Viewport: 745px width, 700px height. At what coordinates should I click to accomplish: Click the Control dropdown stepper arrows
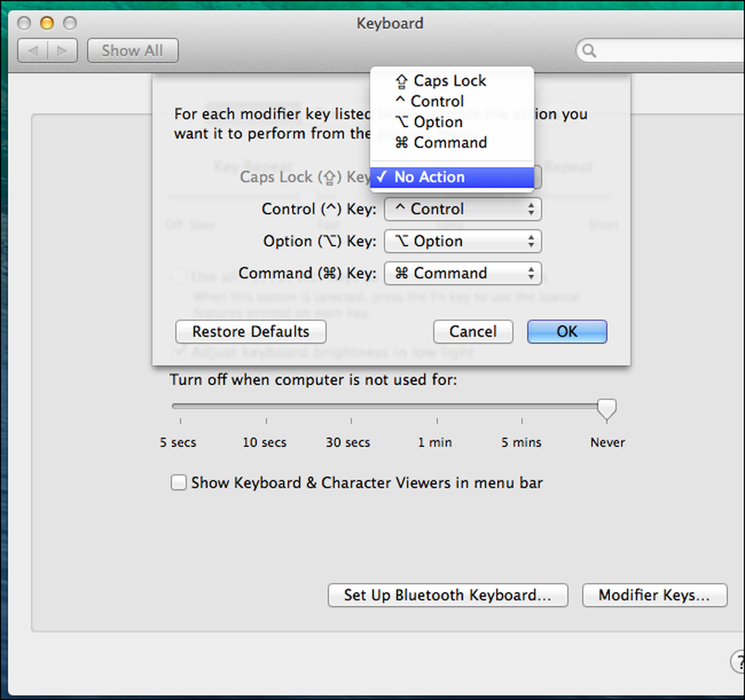click(530, 209)
